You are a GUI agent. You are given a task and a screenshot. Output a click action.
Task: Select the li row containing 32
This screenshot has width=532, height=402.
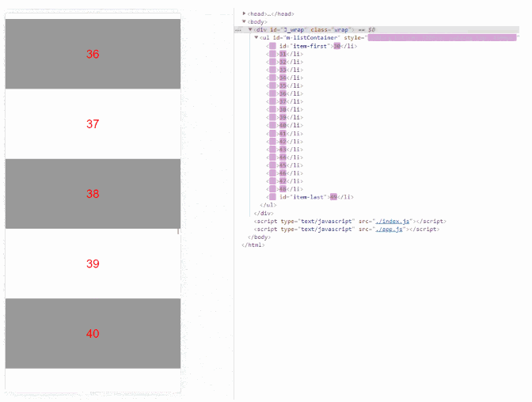coord(284,62)
